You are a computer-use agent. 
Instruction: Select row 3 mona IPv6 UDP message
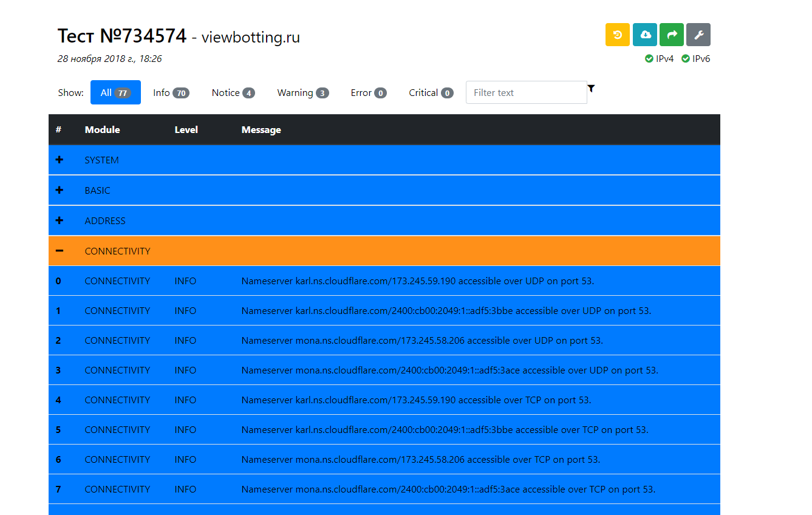click(x=449, y=370)
